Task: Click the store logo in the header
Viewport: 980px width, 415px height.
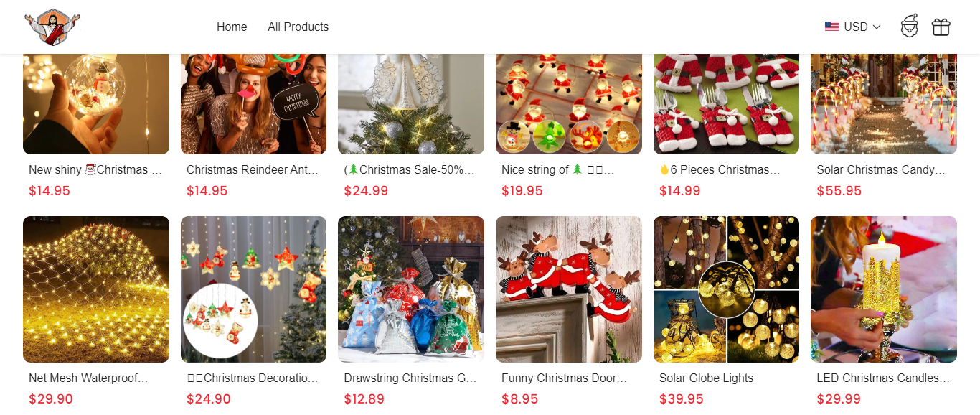Action: pos(52,27)
